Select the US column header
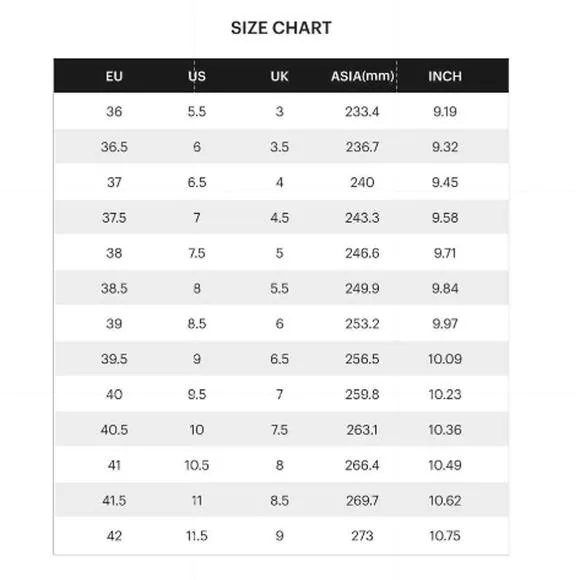The width and height of the screenshot is (580, 580). click(197, 76)
